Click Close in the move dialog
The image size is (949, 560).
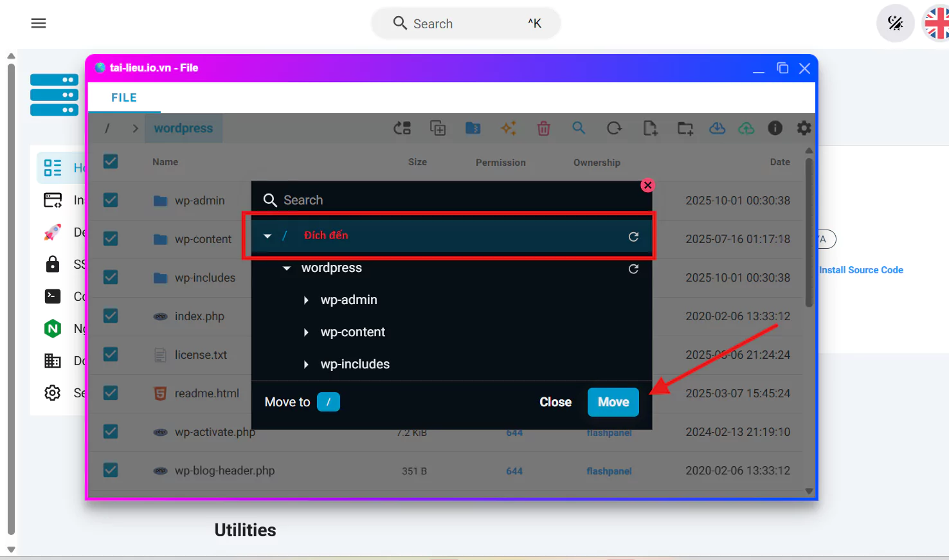tap(555, 402)
